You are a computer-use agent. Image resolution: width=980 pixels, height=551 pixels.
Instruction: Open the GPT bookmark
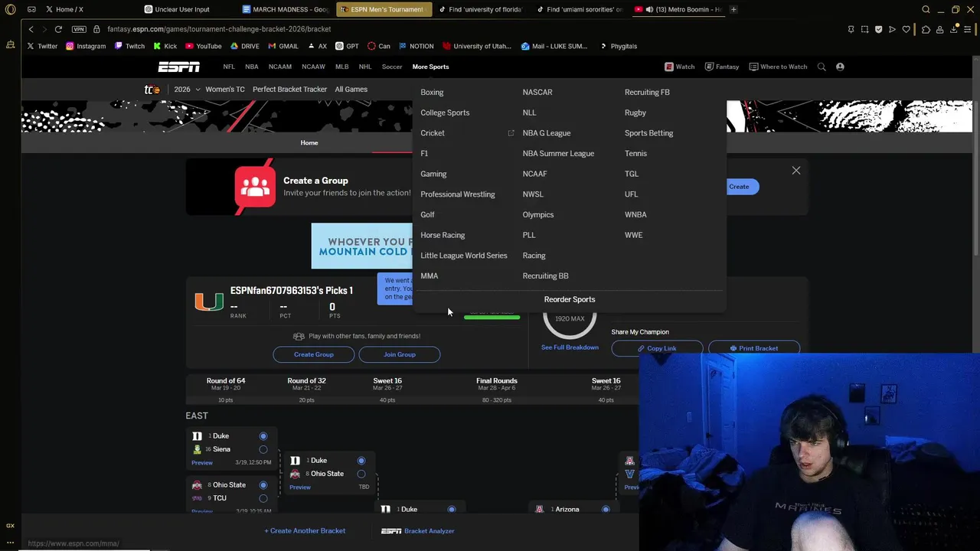point(348,46)
